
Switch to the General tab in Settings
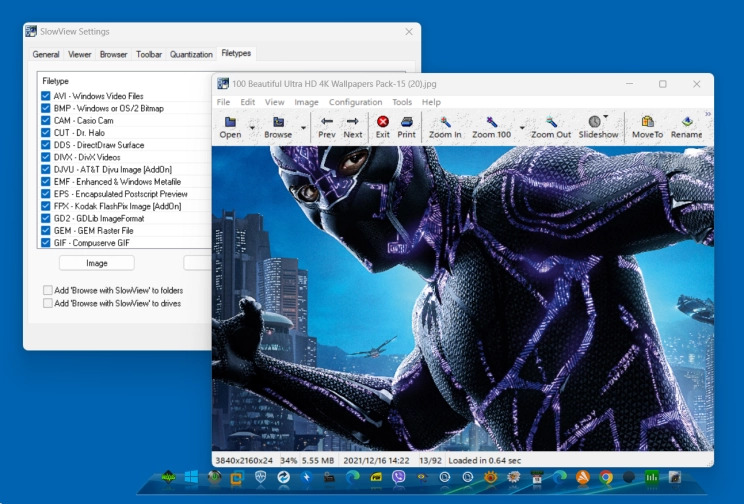pyautogui.click(x=46, y=54)
